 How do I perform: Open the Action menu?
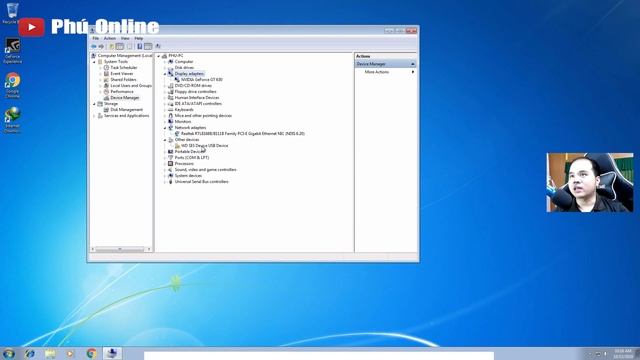click(110, 38)
